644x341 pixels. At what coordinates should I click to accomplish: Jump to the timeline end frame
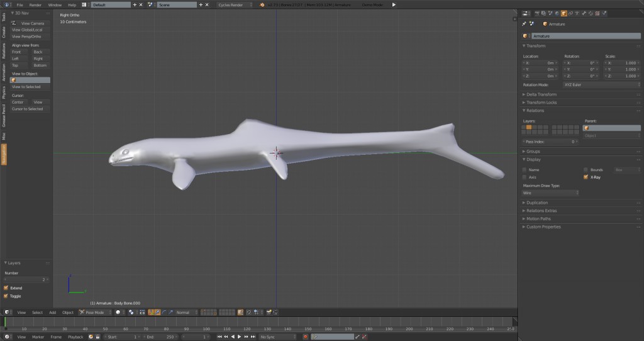[x=253, y=337]
